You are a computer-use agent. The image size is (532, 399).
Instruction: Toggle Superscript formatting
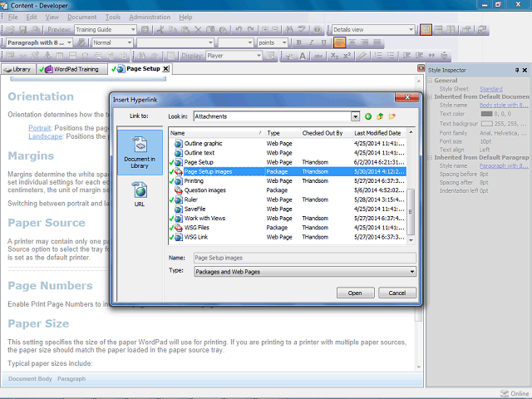pyautogui.click(x=347, y=56)
